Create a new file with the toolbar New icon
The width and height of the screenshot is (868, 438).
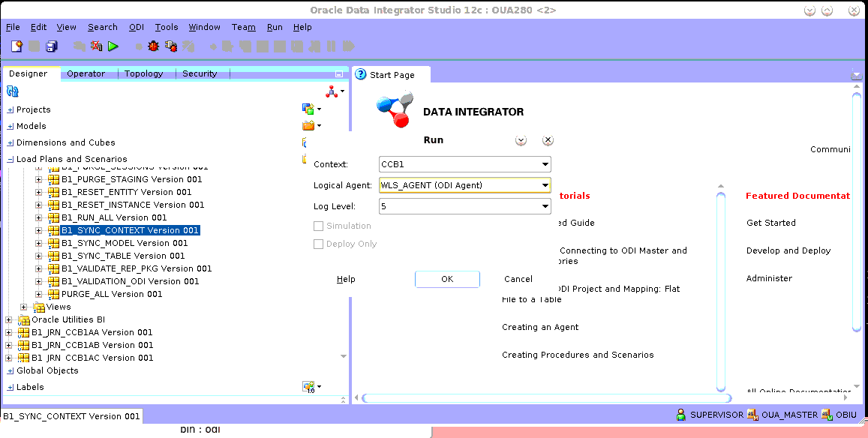click(x=17, y=46)
